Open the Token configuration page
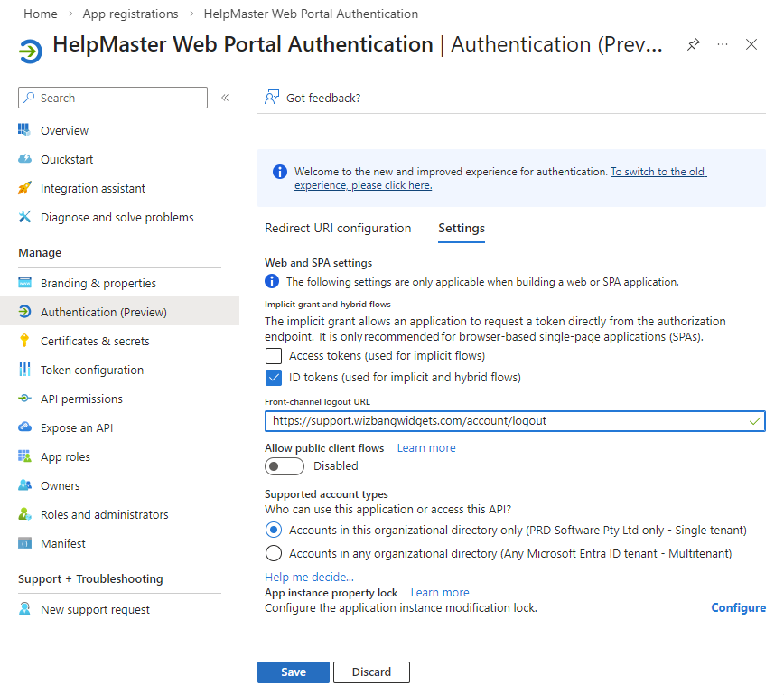Viewport: 784px width, 695px height. (92, 370)
